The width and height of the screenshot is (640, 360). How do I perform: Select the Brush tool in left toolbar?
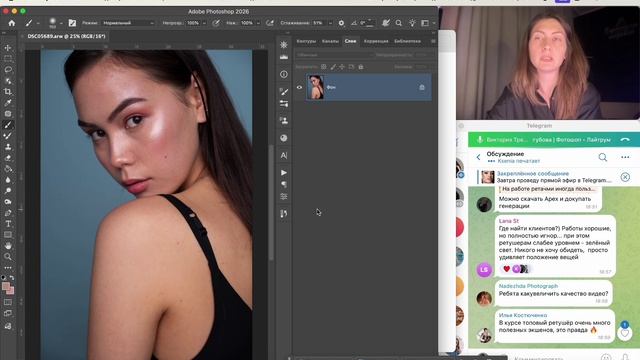(x=8, y=125)
